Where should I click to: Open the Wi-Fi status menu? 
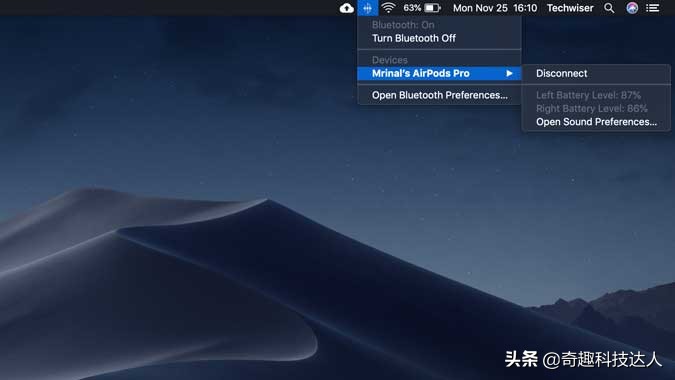tap(388, 8)
